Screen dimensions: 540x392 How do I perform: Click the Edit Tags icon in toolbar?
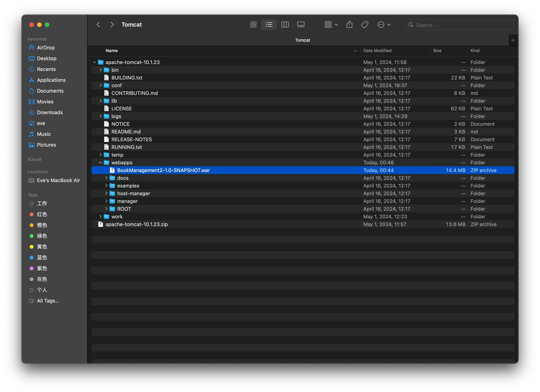click(x=365, y=24)
